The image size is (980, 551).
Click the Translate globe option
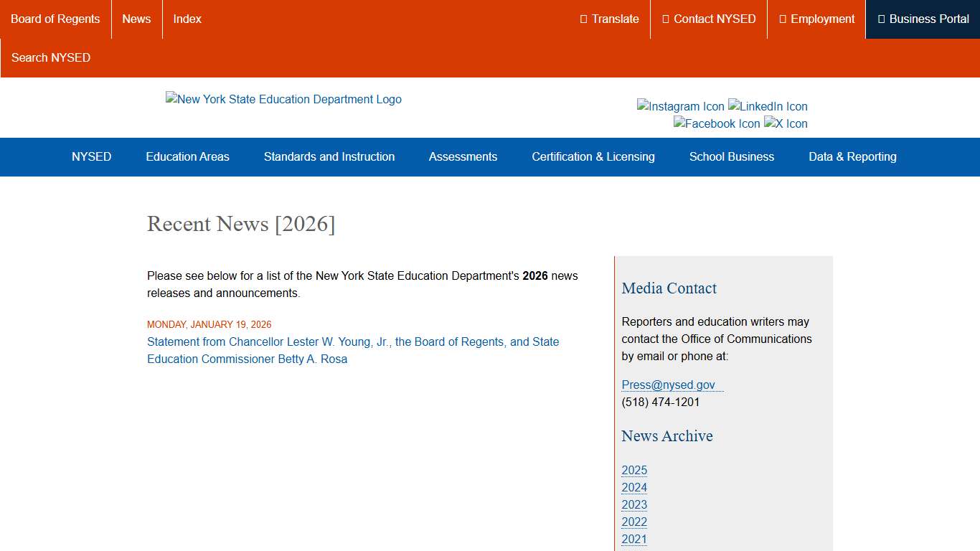[609, 19]
